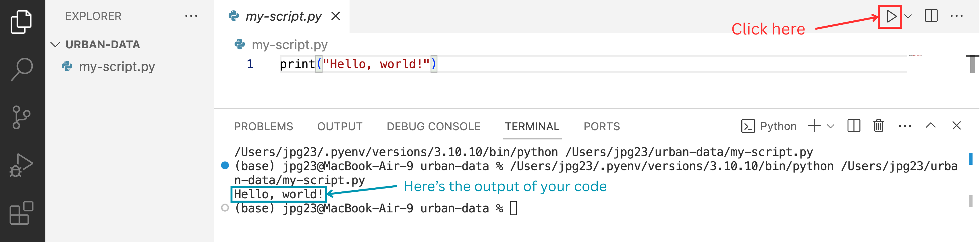Maximize terminal panel with the caret icon

click(x=931, y=125)
